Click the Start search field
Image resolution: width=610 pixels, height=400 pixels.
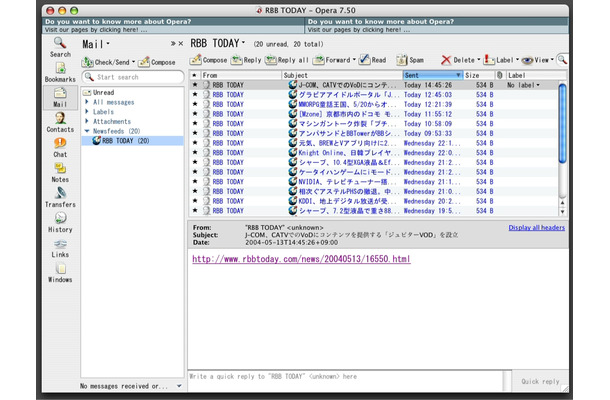(x=133, y=77)
